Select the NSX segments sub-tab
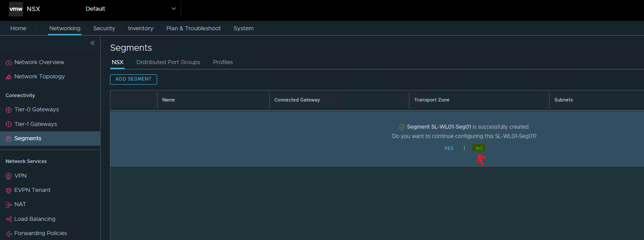Viewport: 644px width, 240px height. 117,62
